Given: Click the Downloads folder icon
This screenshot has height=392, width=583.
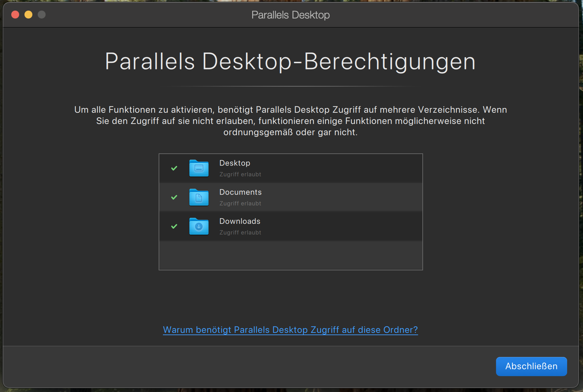Looking at the screenshot, I should coord(199,226).
